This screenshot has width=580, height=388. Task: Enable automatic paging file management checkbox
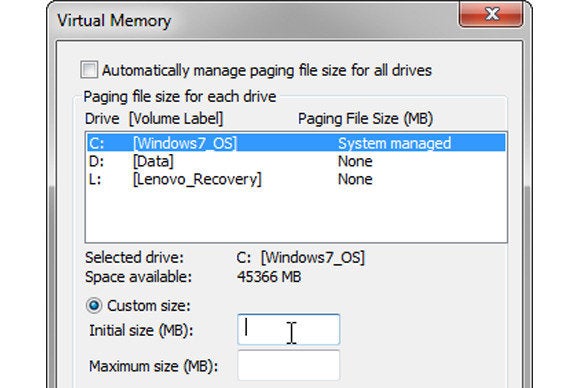click(x=89, y=70)
